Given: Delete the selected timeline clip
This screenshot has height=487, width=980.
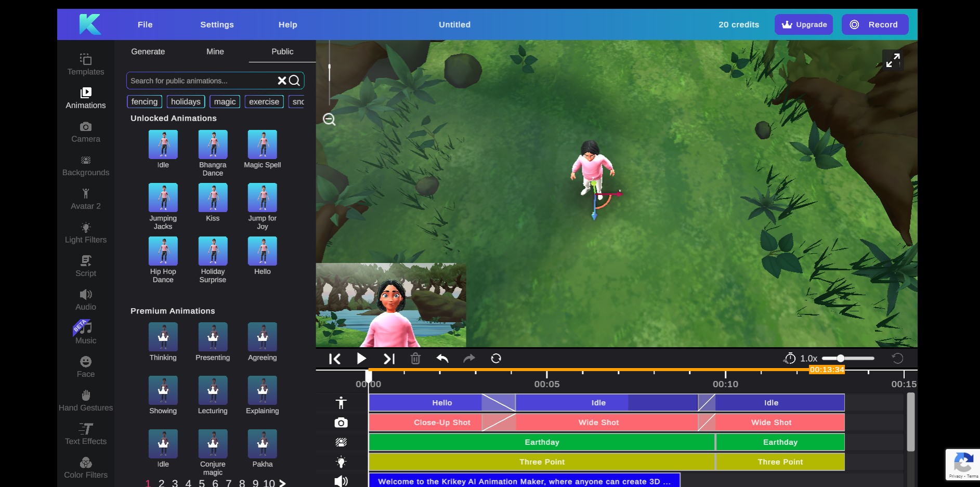Looking at the screenshot, I should pos(415,359).
